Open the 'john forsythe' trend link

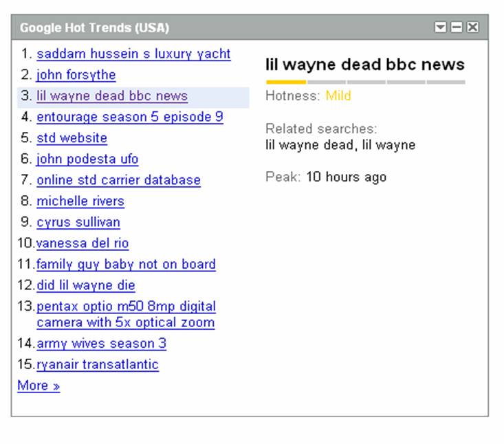(76, 75)
